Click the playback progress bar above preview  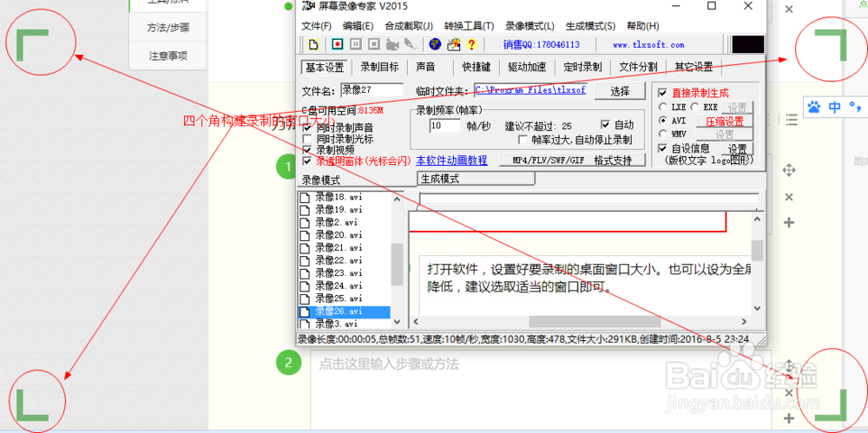point(589,199)
